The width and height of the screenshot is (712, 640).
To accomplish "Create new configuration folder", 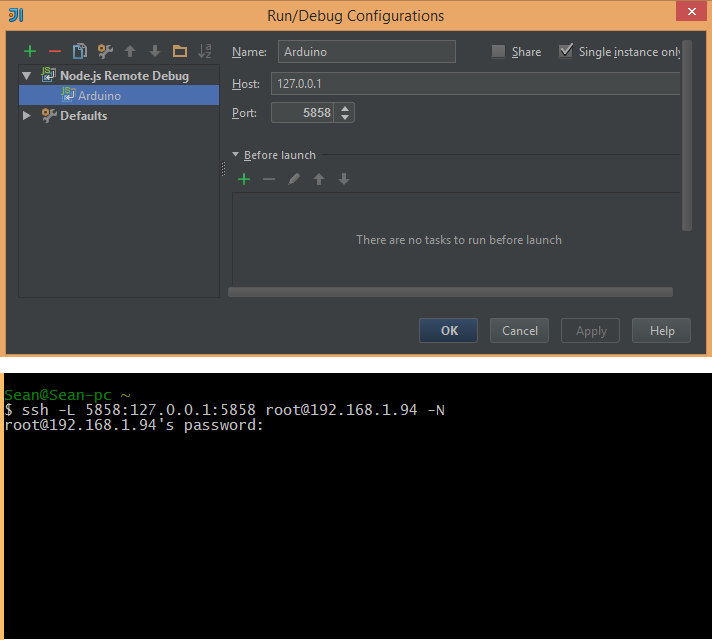I will tap(180, 51).
